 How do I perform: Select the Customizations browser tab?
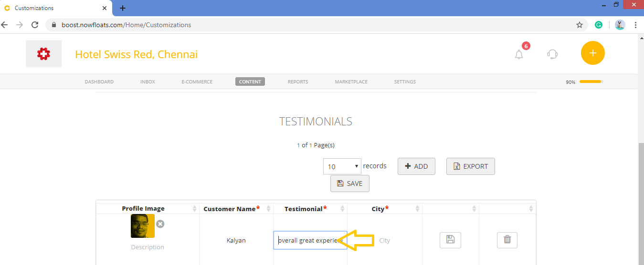point(56,8)
